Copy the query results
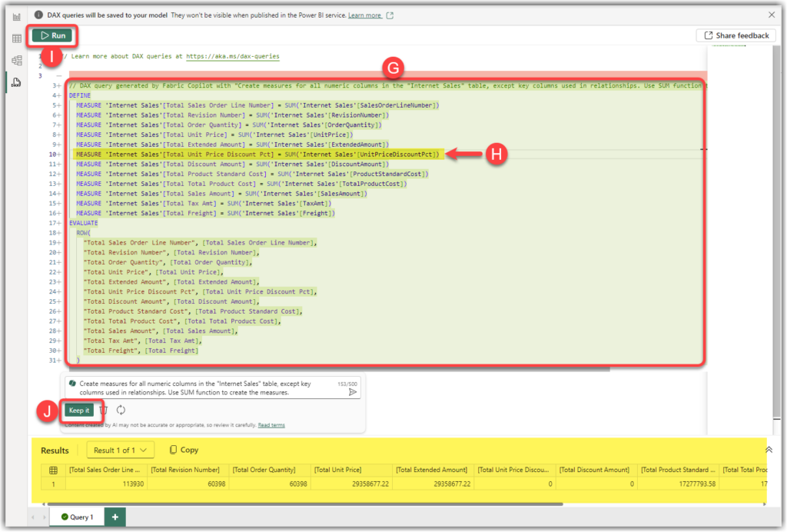This screenshot has width=787, height=532. point(184,451)
